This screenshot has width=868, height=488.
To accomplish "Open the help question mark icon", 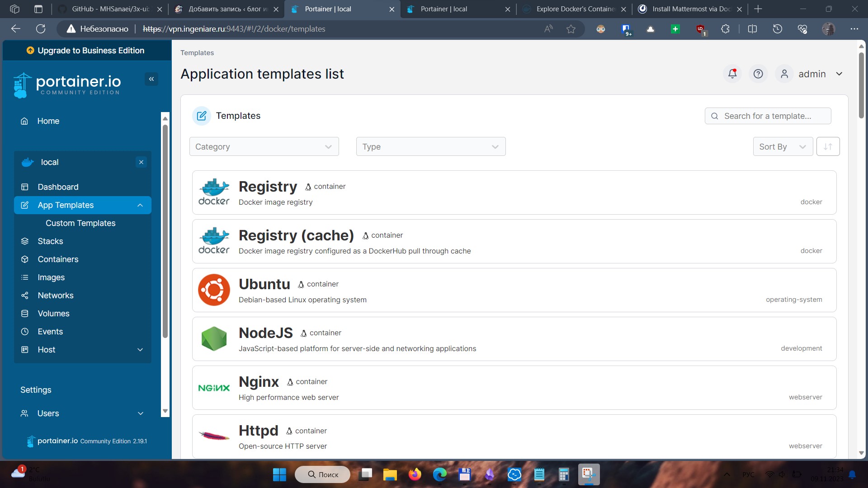I will coord(758,74).
